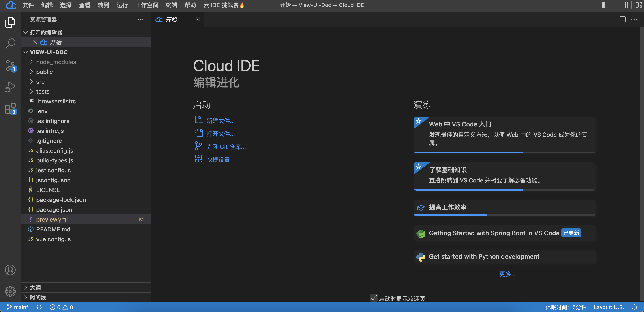644x312 pixels.
Task: Open the 编辑 menu
Action: click(x=47, y=5)
